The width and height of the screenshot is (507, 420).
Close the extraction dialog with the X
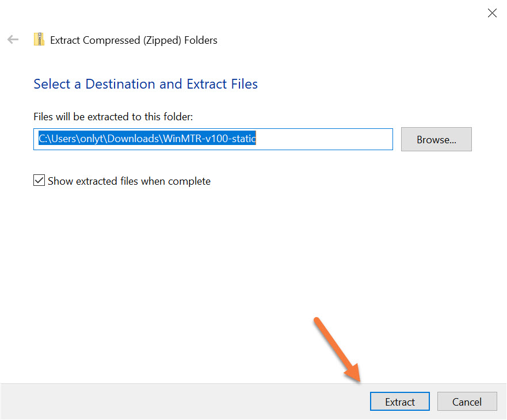[x=492, y=13]
